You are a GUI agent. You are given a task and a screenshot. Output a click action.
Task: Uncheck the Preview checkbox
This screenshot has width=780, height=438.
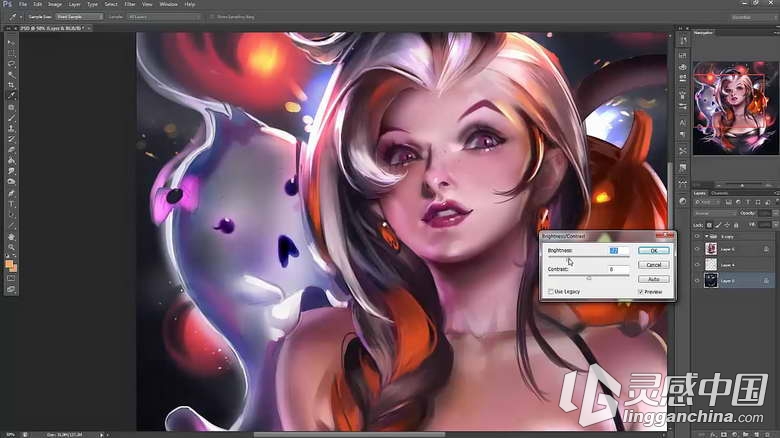(641, 292)
